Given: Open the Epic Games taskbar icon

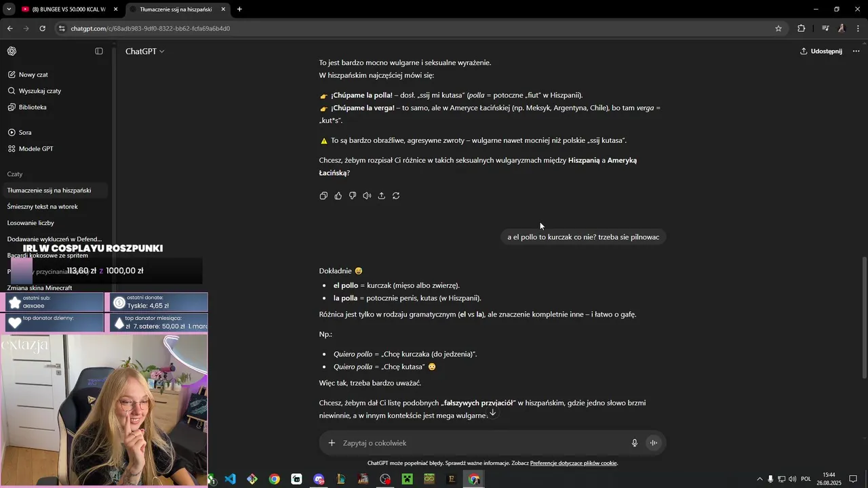Looking at the screenshot, I should pos(452,479).
